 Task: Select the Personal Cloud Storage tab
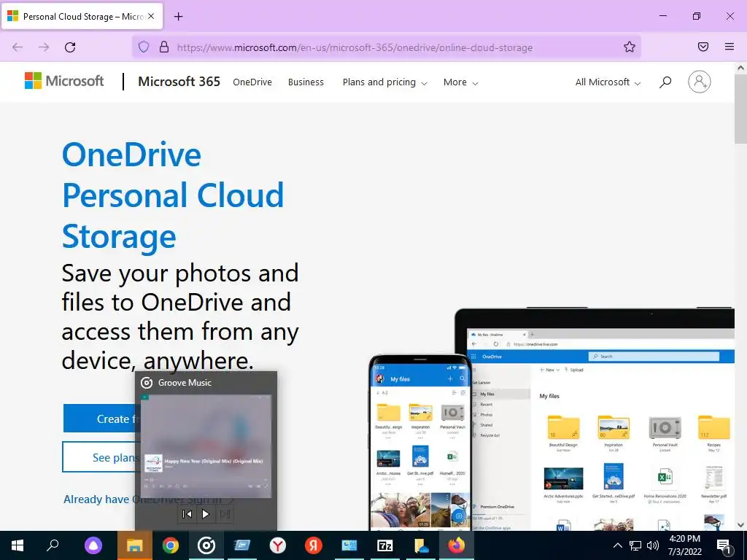82,16
